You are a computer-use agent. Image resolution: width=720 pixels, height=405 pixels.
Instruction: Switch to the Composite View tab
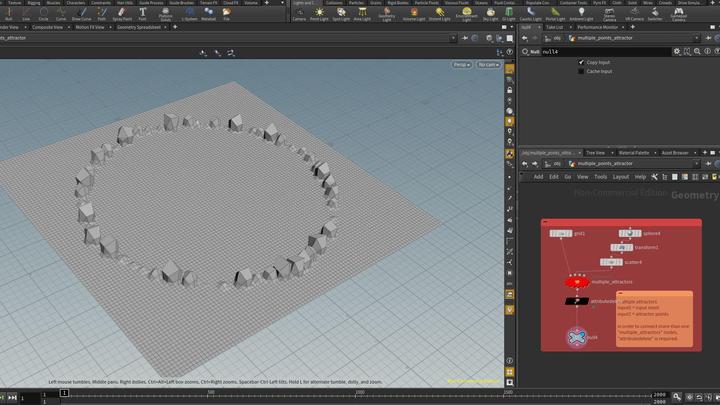pyautogui.click(x=47, y=28)
